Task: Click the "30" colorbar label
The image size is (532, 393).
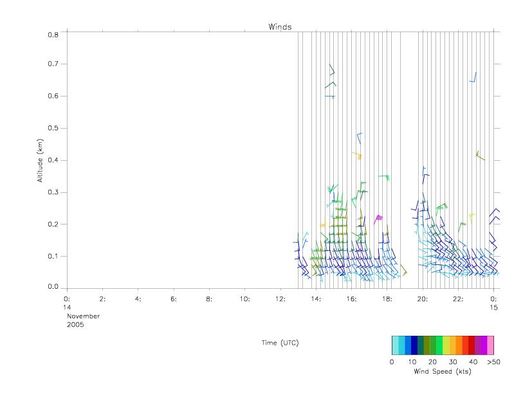Action: pos(453,361)
